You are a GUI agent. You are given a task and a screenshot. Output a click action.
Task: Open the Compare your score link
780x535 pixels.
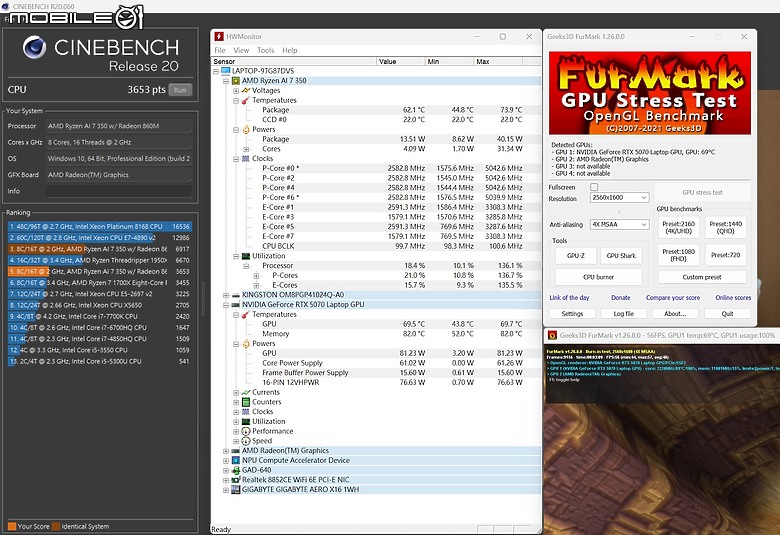(673, 298)
